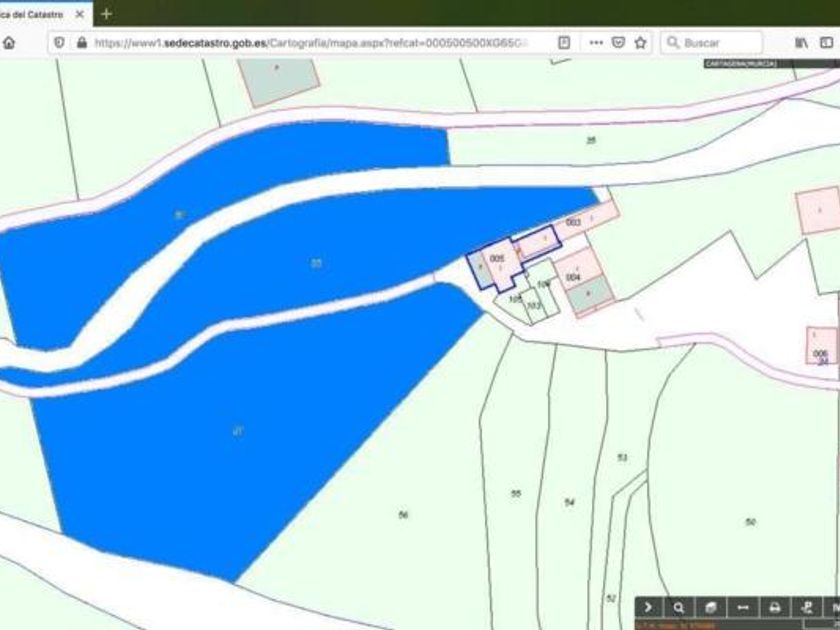Viewport: 840px width, 630px height.
Task: Toggle reader view in address bar
Action: pos(564,43)
